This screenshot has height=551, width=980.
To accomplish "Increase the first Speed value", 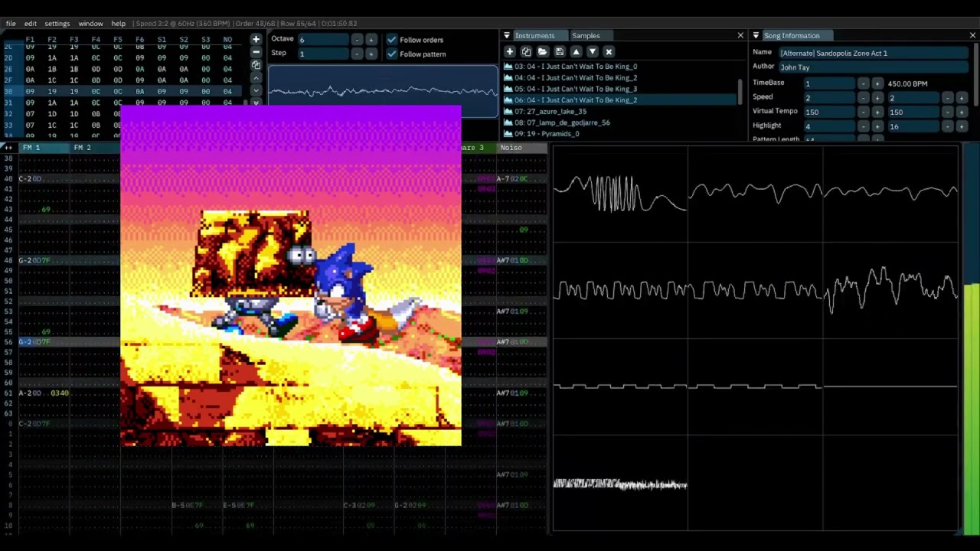I will tap(877, 98).
